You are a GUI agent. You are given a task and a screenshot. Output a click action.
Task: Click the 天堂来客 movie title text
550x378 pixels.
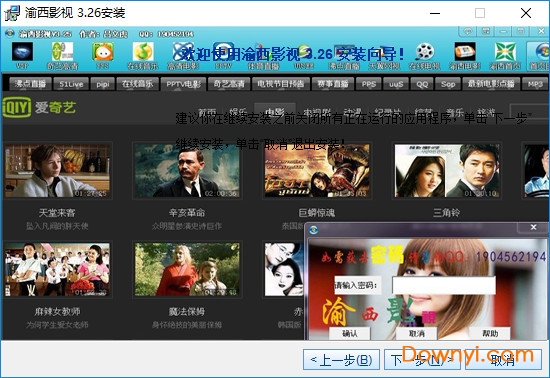(57, 212)
